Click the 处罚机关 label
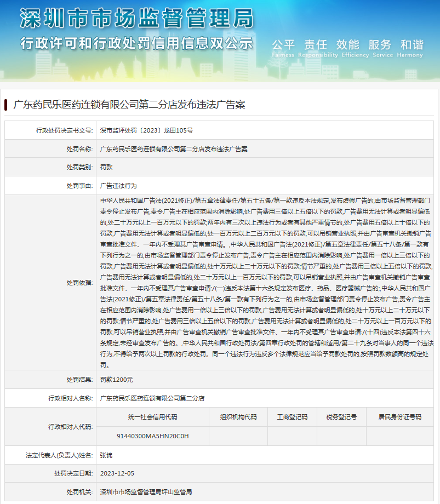This screenshot has width=440, height=504. coord(79,492)
